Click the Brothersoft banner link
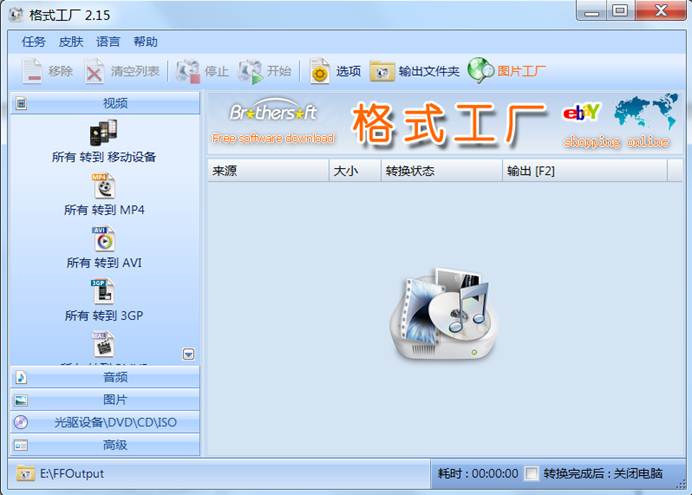692x495 pixels. [x=273, y=122]
